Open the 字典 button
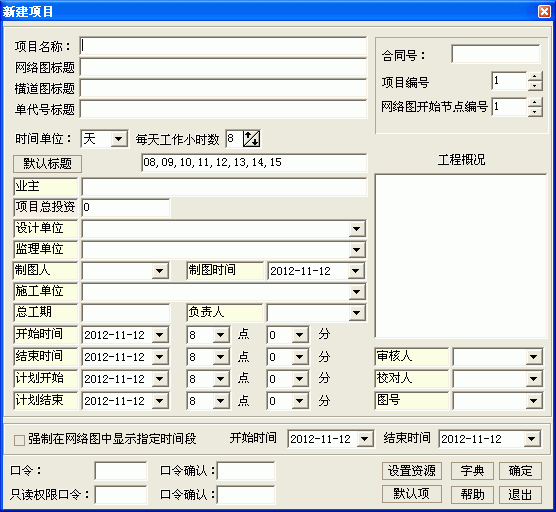 (x=472, y=471)
